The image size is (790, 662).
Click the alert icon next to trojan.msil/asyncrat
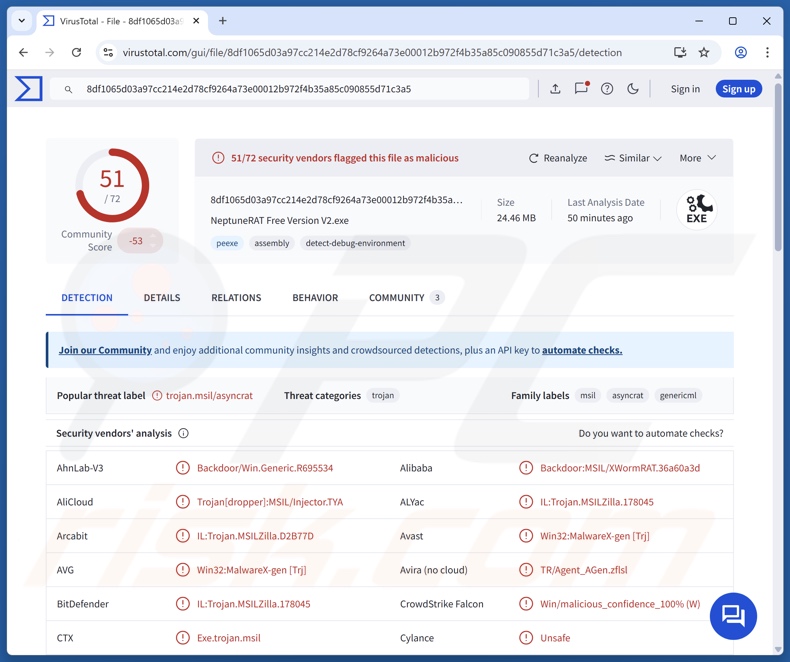pyautogui.click(x=157, y=395)
